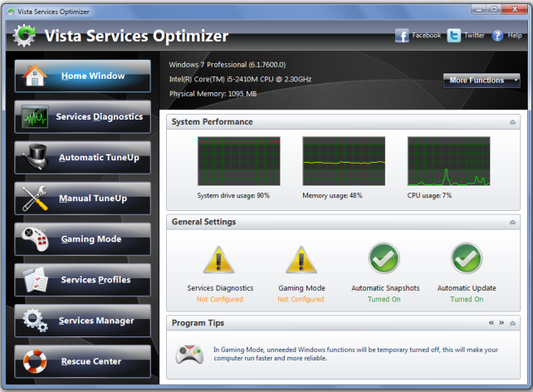Click the Automatic Update label
Screen dimensions: 533x392
(x=467, y=288)
